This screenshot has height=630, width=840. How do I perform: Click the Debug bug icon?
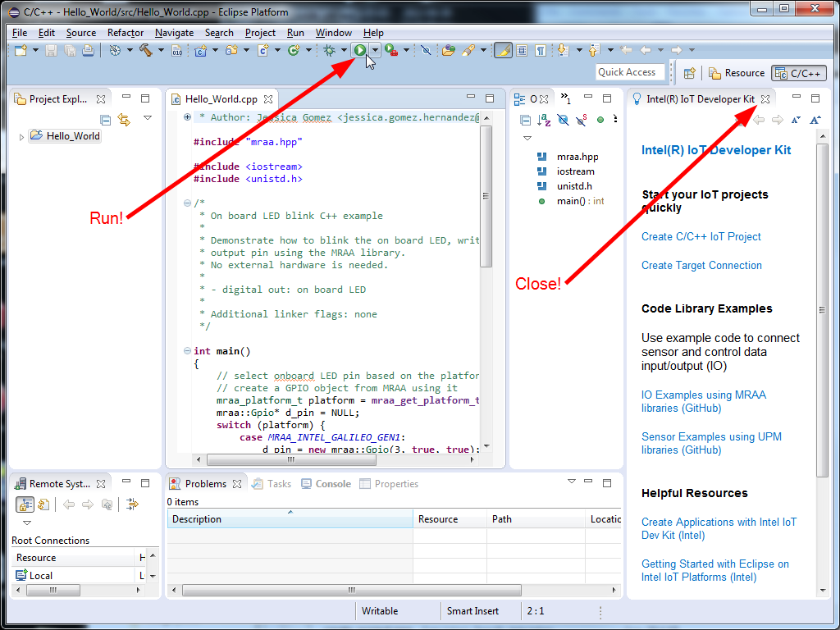coord(329,50)
